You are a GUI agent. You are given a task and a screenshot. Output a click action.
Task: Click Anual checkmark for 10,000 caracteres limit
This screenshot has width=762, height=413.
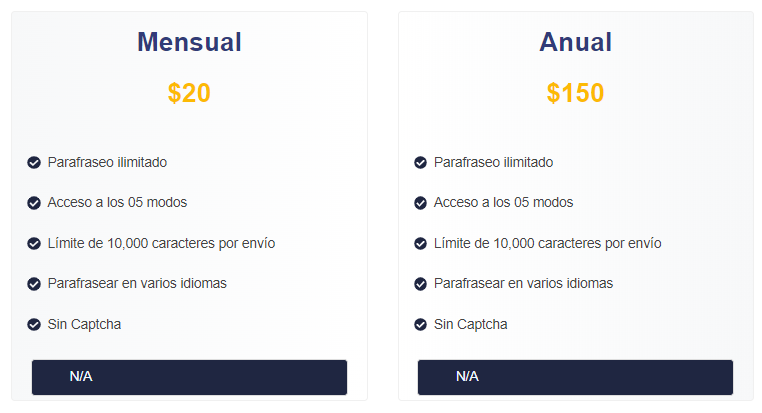coord(420,243)
